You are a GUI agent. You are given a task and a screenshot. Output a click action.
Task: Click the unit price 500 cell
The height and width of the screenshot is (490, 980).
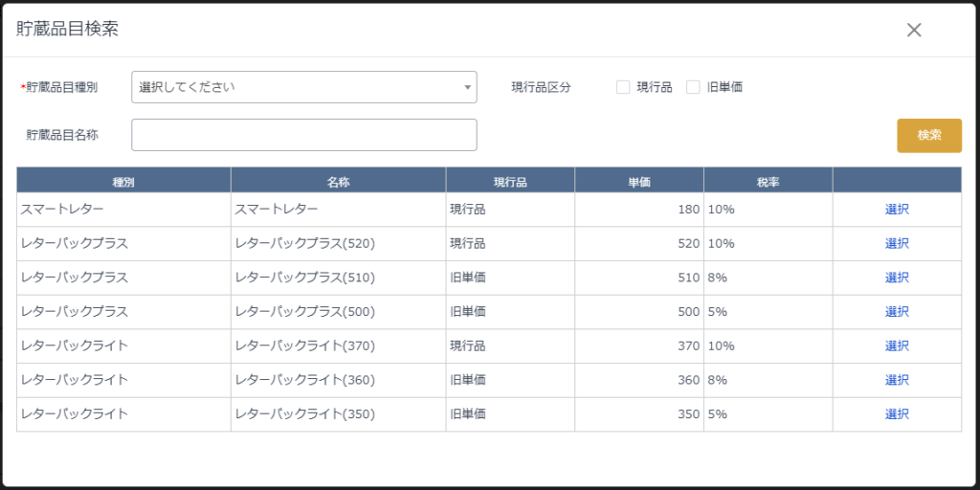[639, 312]
